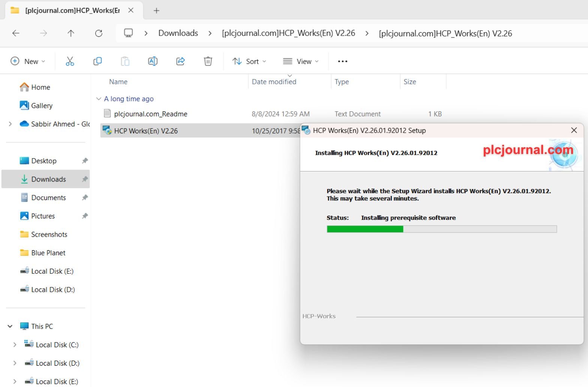
Task: Click the 'Text Document' type cell
Action: click(x=357, y=114)
